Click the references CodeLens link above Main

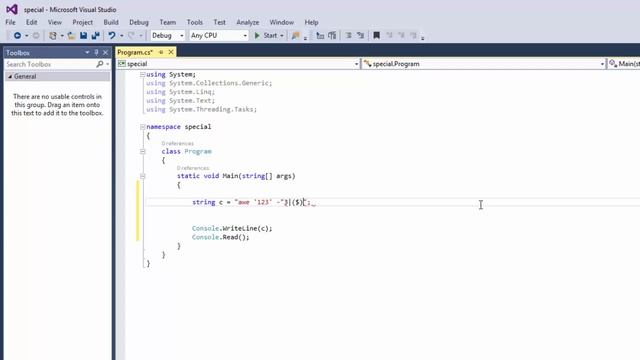pyautogui.click(x=193, y=168)
